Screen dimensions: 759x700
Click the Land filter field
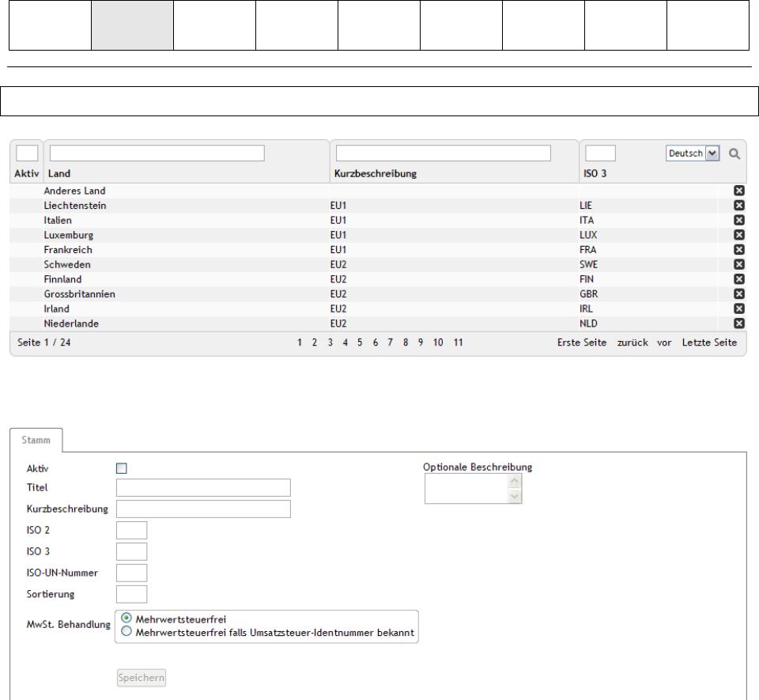click(x=157, y=153)
